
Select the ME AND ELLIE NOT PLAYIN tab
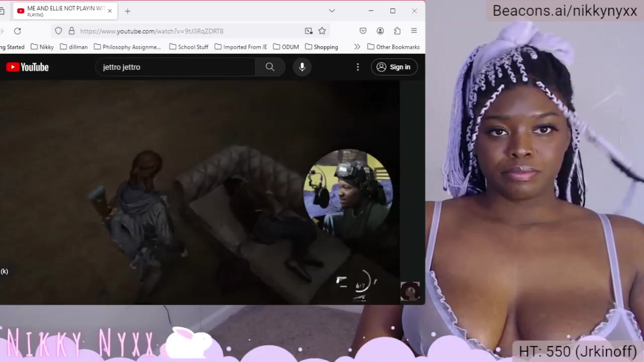pos(66,11)
